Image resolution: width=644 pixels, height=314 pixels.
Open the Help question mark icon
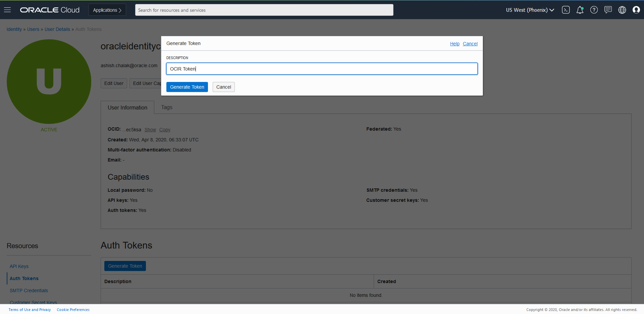[594, 10]
